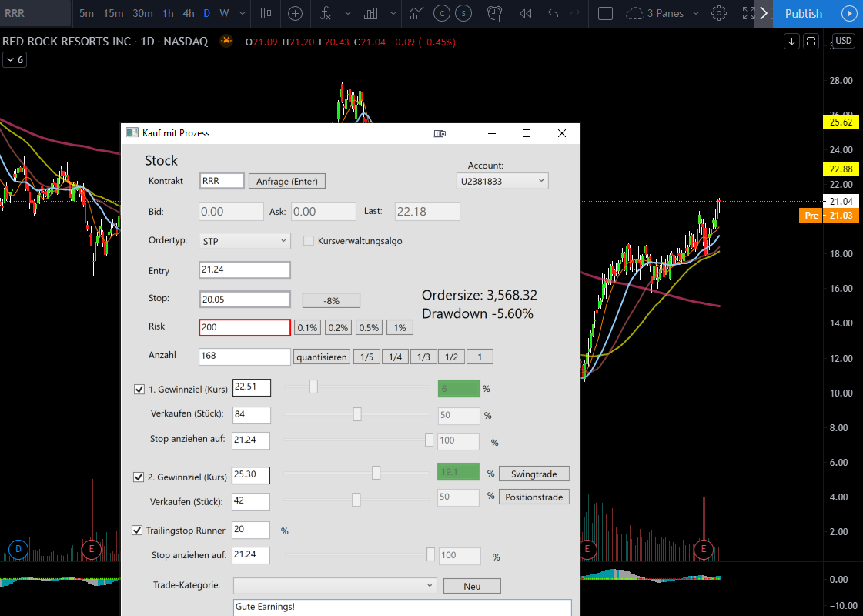Select the layout square icon

pos(605,13)
